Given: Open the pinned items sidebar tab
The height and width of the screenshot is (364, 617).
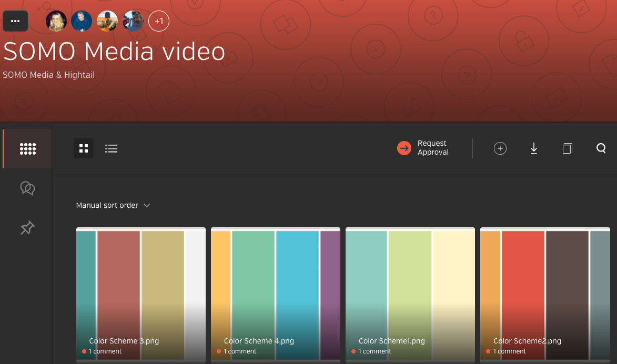Looking at the screenshot, I should click(27, 228).
